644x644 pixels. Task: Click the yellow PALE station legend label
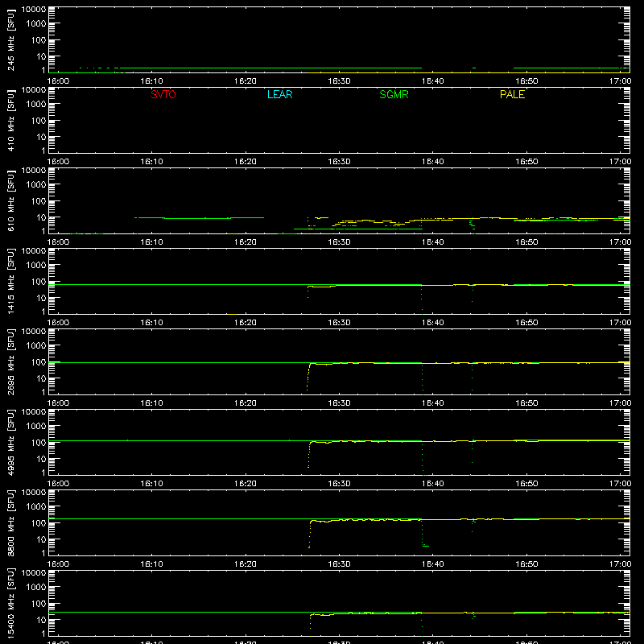point(512,94)
